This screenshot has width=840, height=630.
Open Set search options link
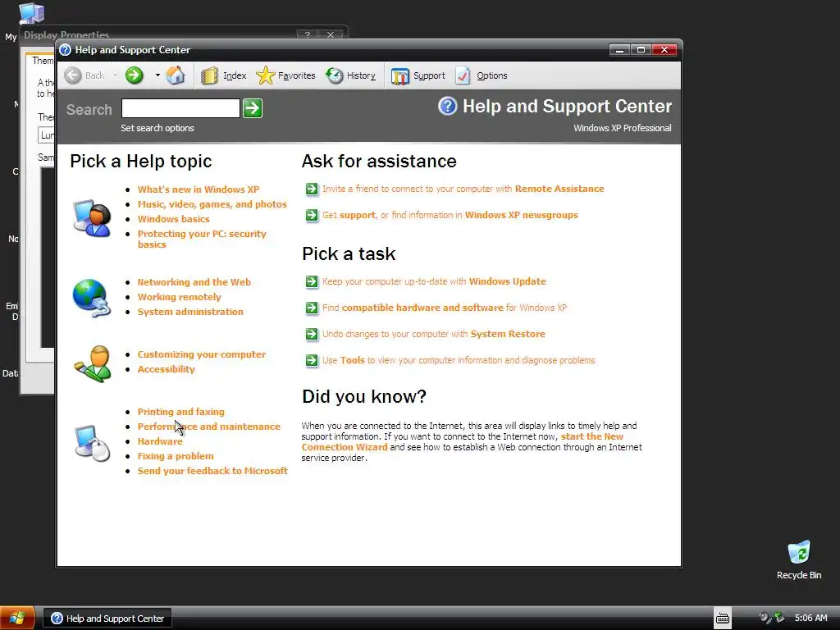pos(157,128)
